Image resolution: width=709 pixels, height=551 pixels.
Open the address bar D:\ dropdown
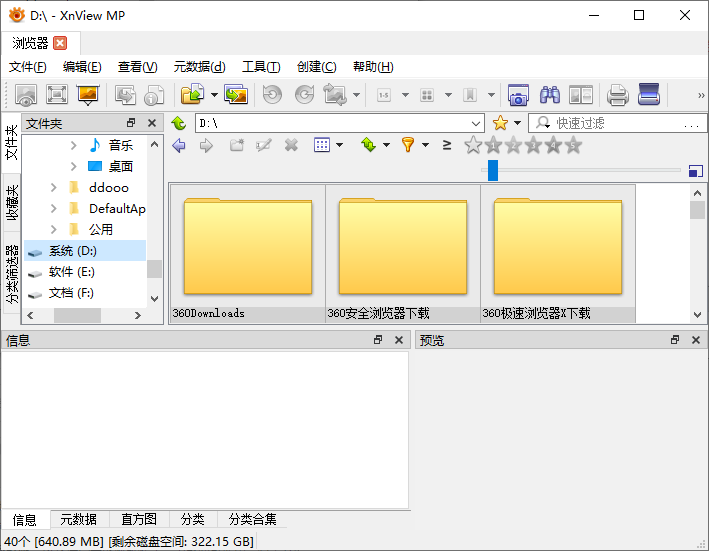coord(476,123)
